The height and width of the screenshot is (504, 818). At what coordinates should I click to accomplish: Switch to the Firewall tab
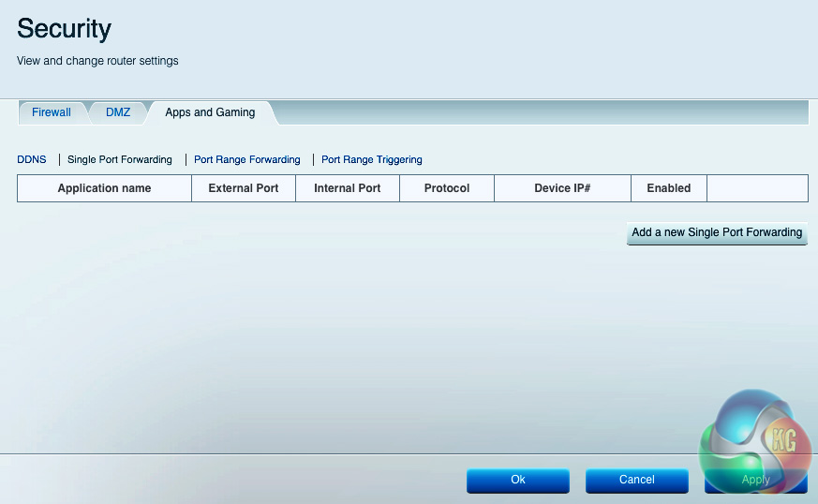pos(52,112)
